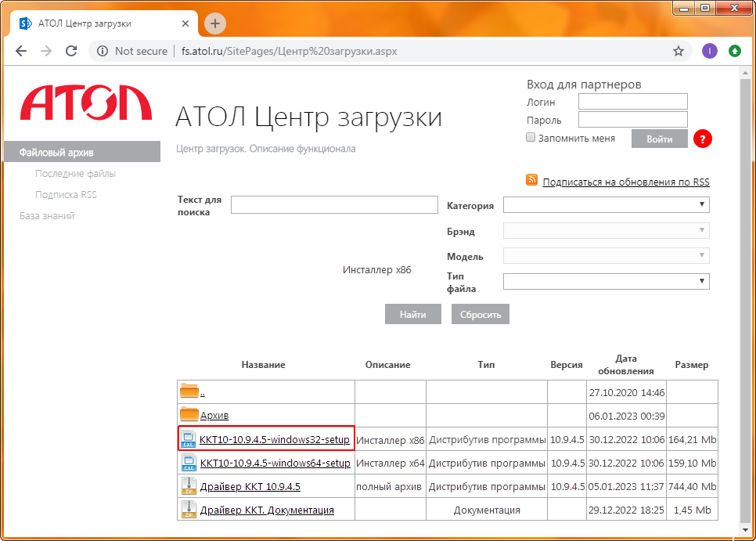Click the Название column header
The image size is (756, 541).
(263, 365)
